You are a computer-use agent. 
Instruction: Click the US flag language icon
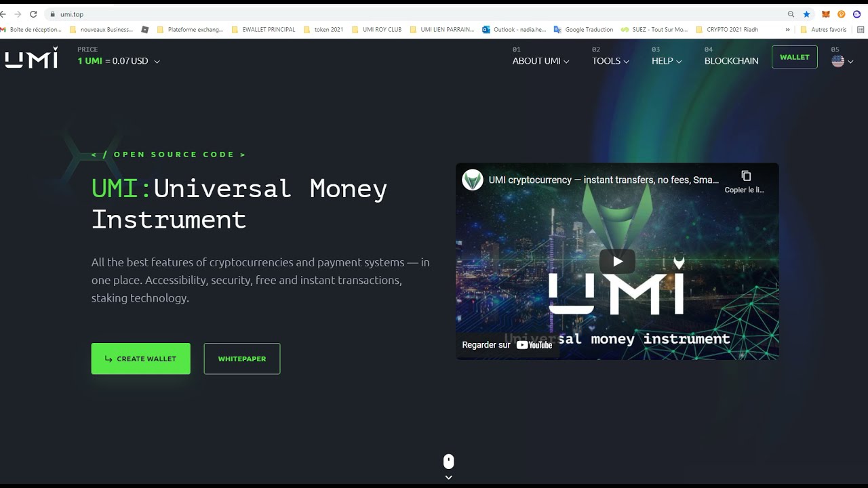coord(837,61)
